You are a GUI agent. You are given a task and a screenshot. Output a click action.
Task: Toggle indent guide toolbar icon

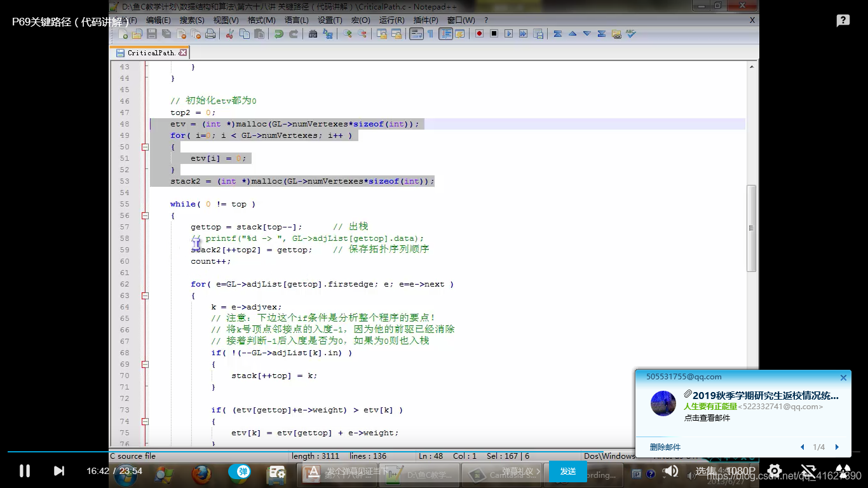[x=445, y=34]
